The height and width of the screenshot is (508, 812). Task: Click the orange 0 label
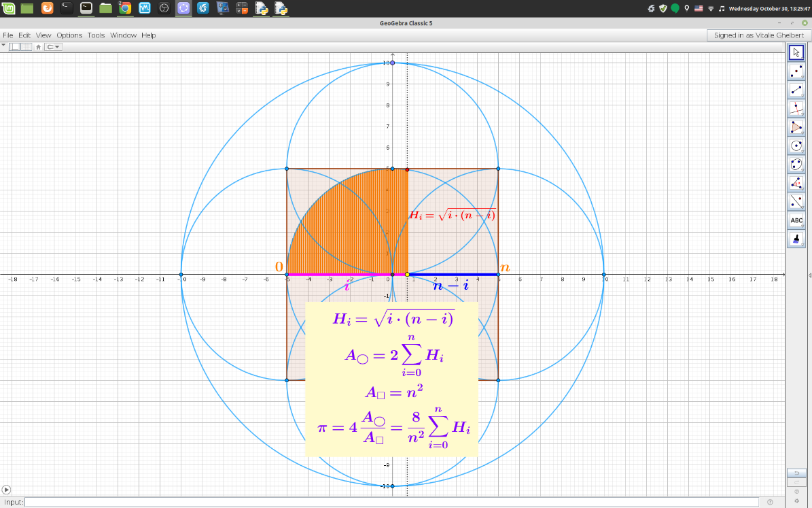(279, 267)
